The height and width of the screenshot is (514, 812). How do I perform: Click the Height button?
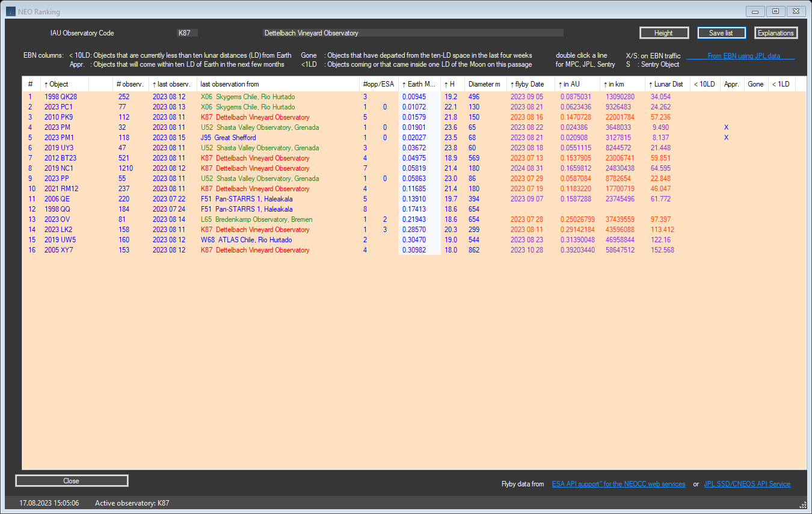coord(663,33)
